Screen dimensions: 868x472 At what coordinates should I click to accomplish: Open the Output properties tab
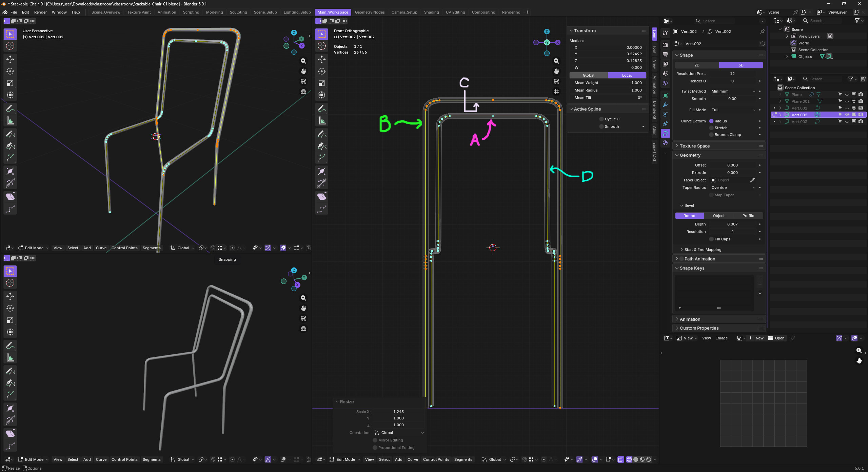[665, 55]
